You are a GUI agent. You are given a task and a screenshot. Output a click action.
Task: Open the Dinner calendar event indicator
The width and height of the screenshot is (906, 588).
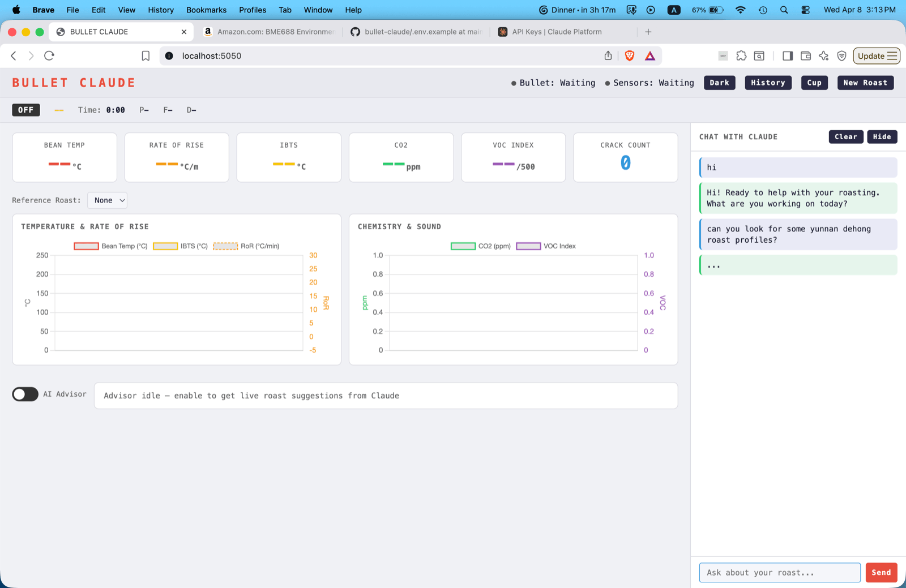577,10
